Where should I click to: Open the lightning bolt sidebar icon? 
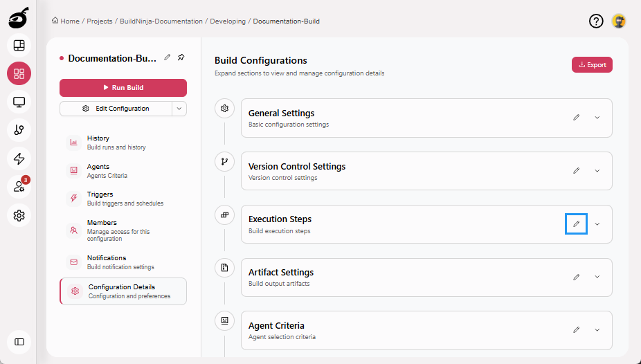[19, 158]
